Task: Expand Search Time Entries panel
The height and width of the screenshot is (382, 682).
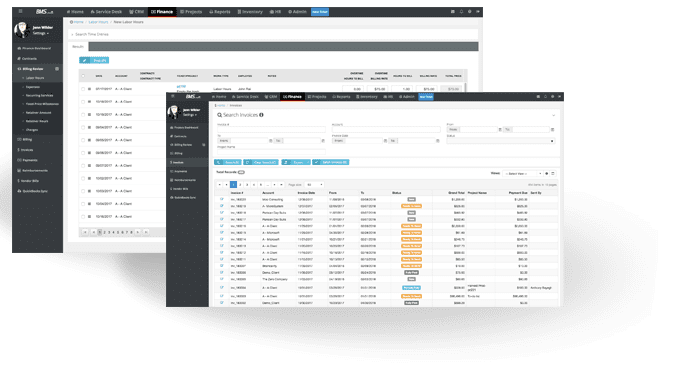Action: point(273,34)
